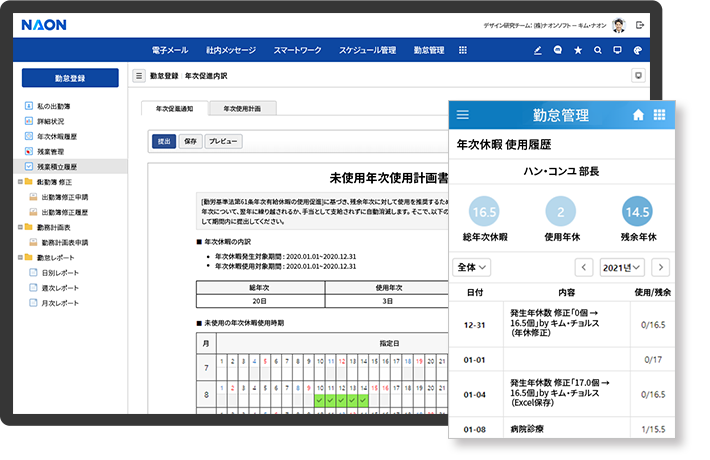Click the pencil compose icon in navbar
710x460 pixels.
click(538, 50)
